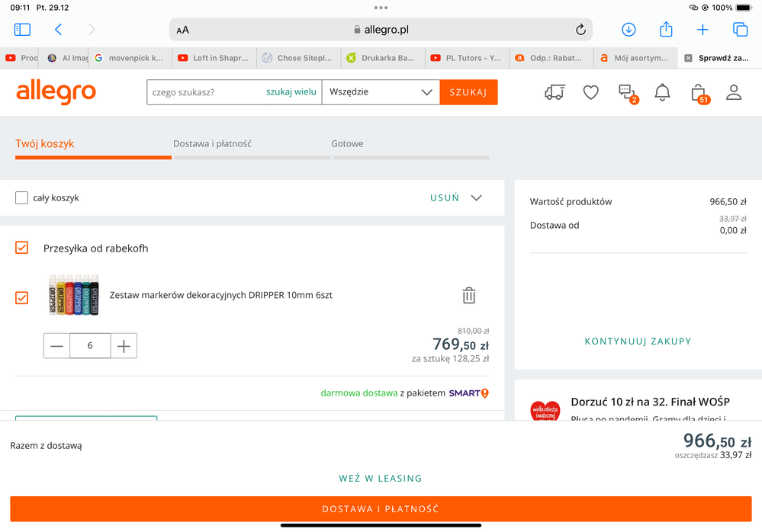This screenshot has height=532, width=762.
Task: Open the user account icon
Action: [x=733, y=92]
